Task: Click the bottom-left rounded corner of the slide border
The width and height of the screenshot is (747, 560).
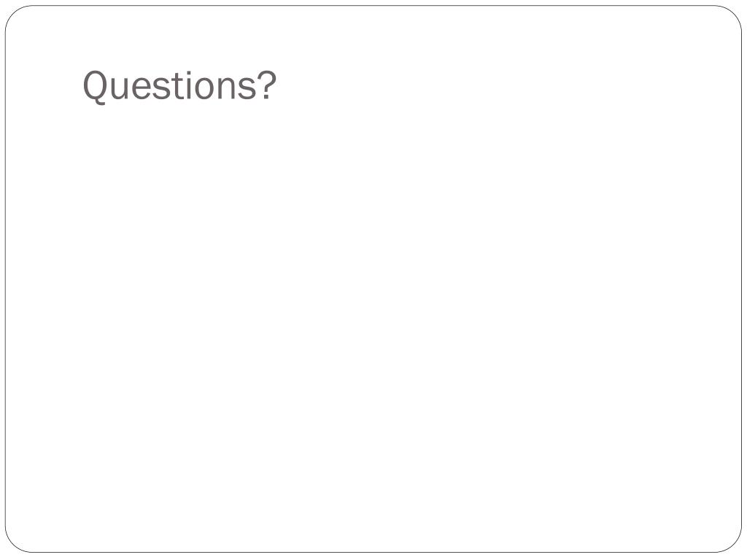Action: (13, 544)
